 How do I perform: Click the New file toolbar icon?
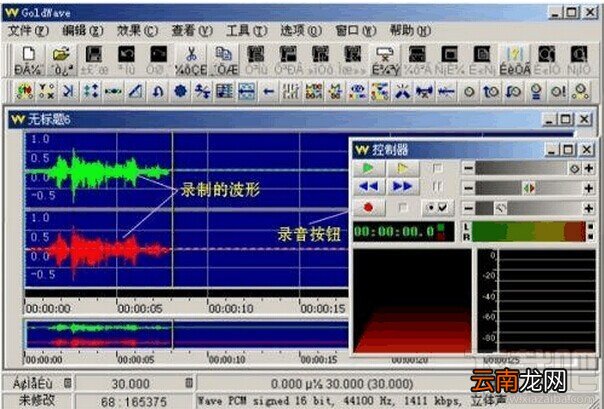28,60
